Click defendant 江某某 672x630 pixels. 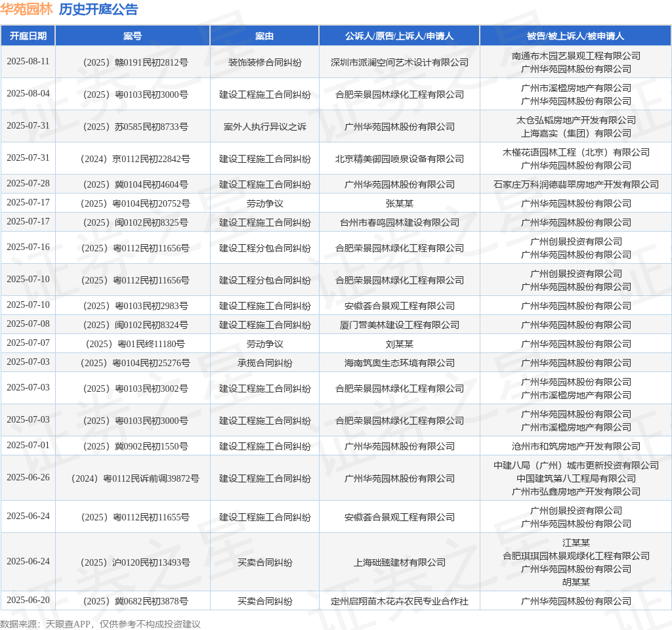[x=576, y=543]
